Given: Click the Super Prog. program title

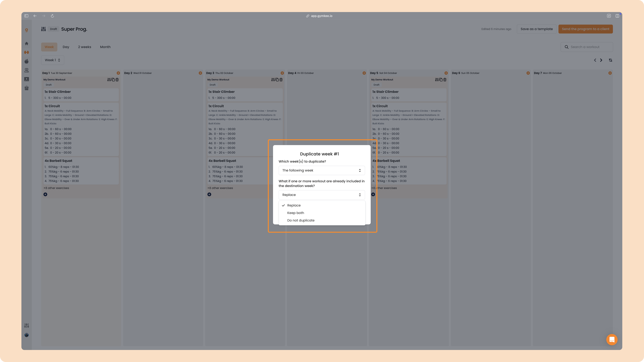Looking at the screenshot, I should point(74,29).
